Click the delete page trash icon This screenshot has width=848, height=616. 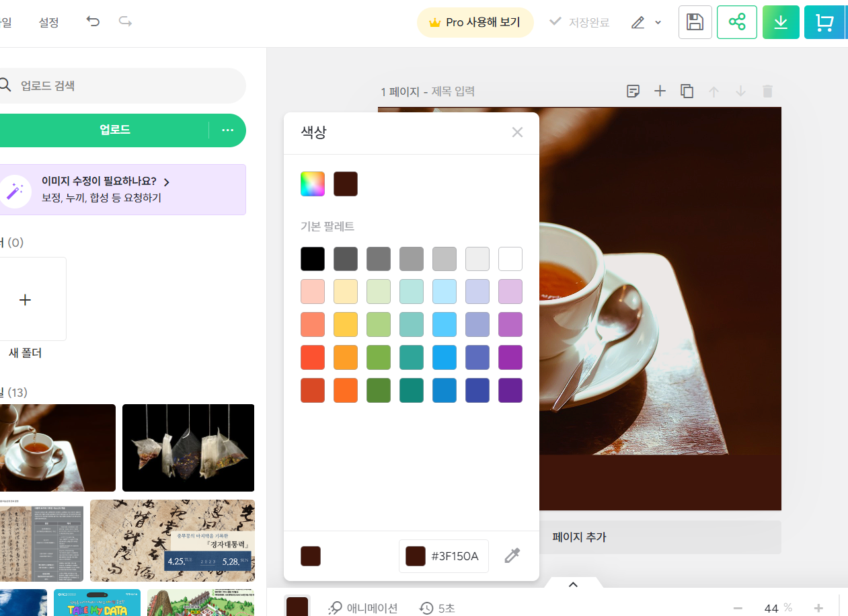pyautogui.click(x=767, y=91)
